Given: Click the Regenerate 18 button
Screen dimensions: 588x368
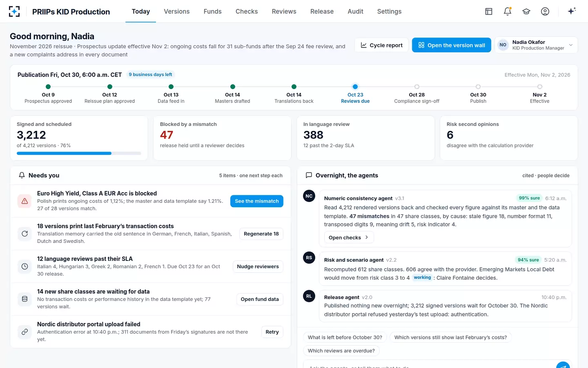Looking at the screenshot, I should [x=261, y=234].
